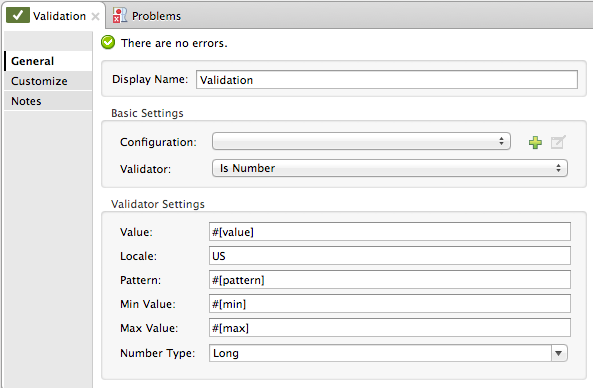
Task: Click the Pattern field containing #[pattern]
Action: (390, 280)
